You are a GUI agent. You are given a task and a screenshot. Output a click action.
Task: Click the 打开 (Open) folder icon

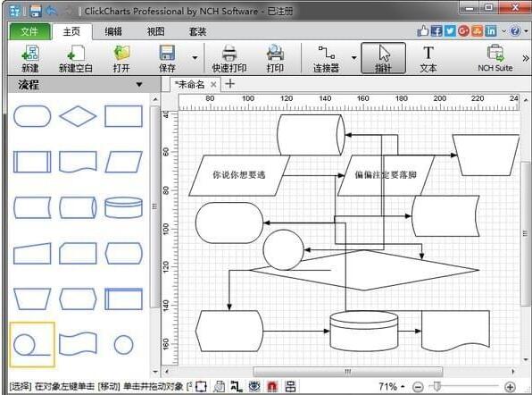point(121,58)
